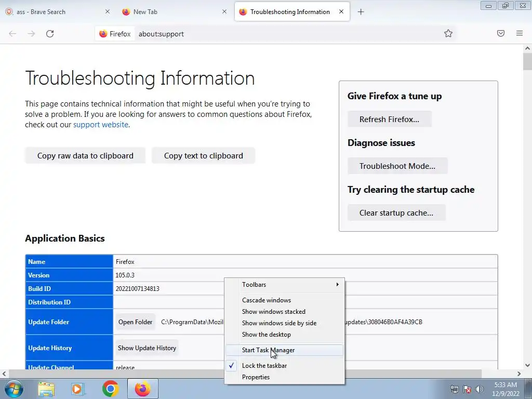The height and width of the screenshot is (399, 532).
Task: Open taskbar Properties from context menu
Action: 284,377
